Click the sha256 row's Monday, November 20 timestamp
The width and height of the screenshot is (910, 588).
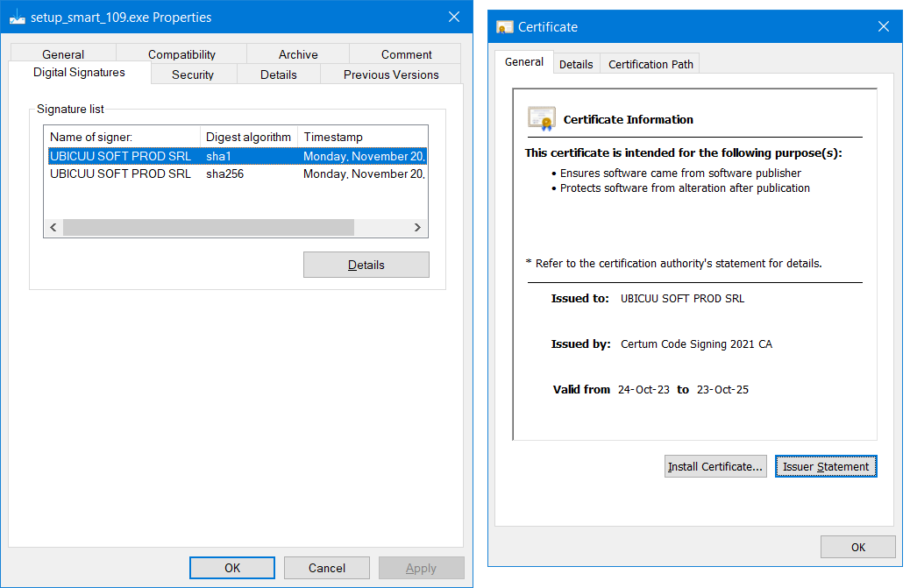pyautogui.click(x=364, y=174)
